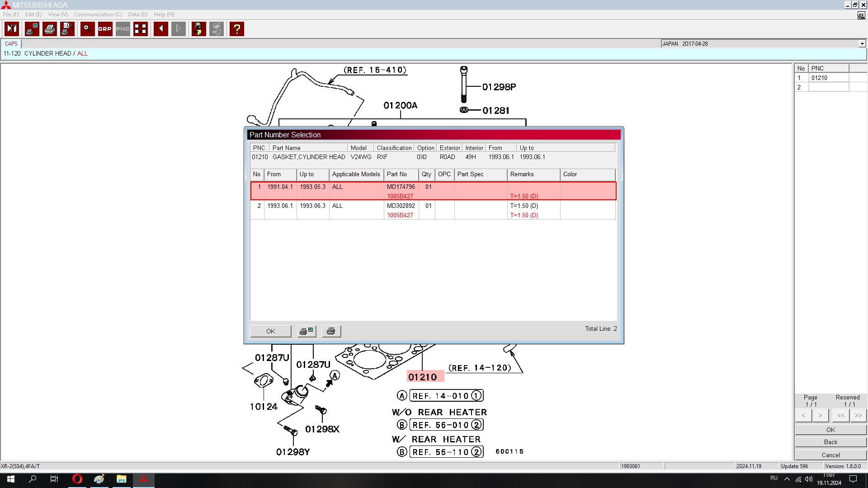Click the print preview toolbar icon
Image resolution: width=868 pixels, height=488 pixels.
(67, 29)
